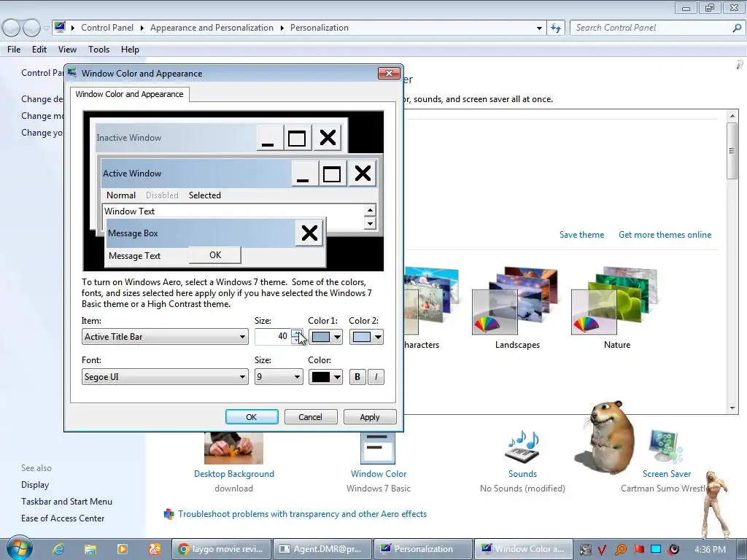
Task: Open the media player taskbar icon
Action: [123, 549]
